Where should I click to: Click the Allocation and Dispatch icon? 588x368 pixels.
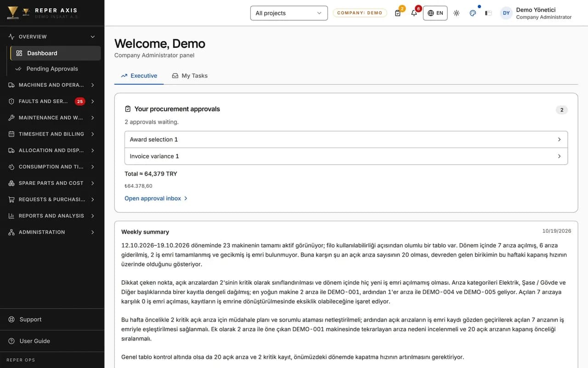click(11, 150)
